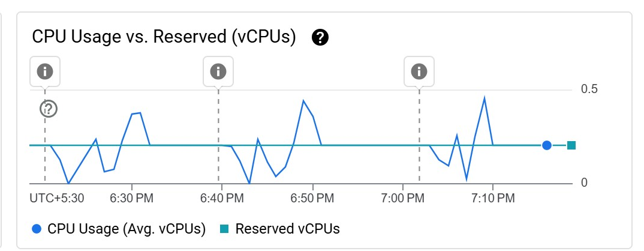This screenshot has width=644, height=251.
Task: Click circled question mark on dashed line
Action: click(49, 109)
